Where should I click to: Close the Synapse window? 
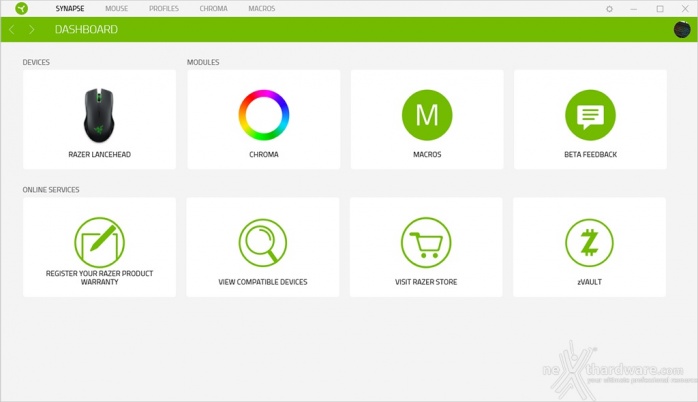click(686, 8)
